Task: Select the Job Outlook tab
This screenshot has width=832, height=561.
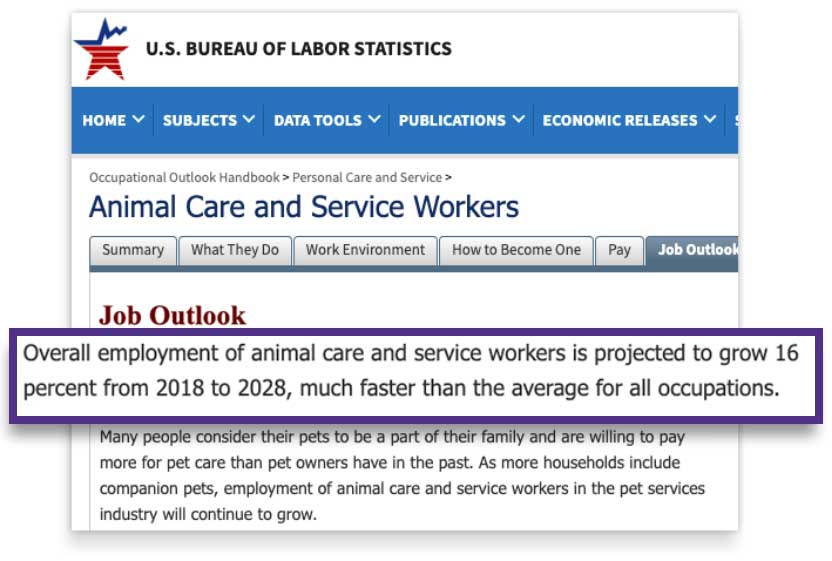Action: [696, 250]
